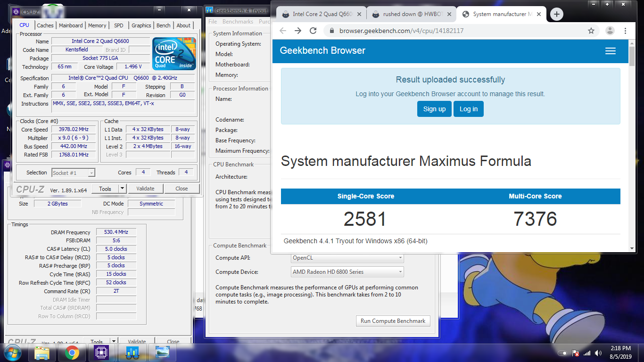Open Tools dropdown arrow in rear CPU-Z
This screenshot has height=362, width=644.
pos(113,341)
